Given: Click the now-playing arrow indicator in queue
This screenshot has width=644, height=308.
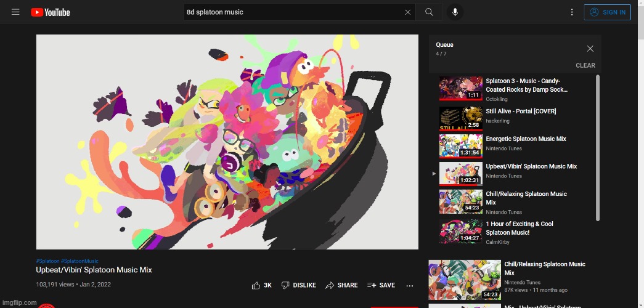Looking at the screenshot, I should tap(434, 174).
